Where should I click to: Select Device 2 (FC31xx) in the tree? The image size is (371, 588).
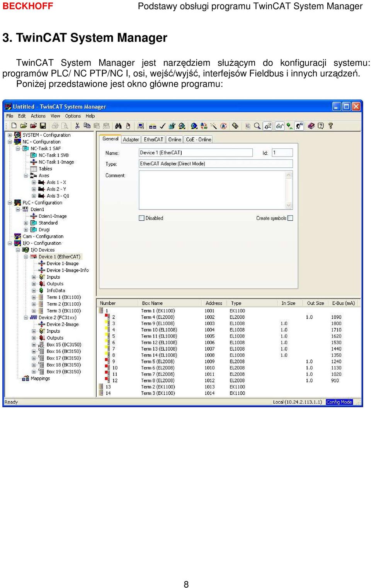(x=58, y=318)
